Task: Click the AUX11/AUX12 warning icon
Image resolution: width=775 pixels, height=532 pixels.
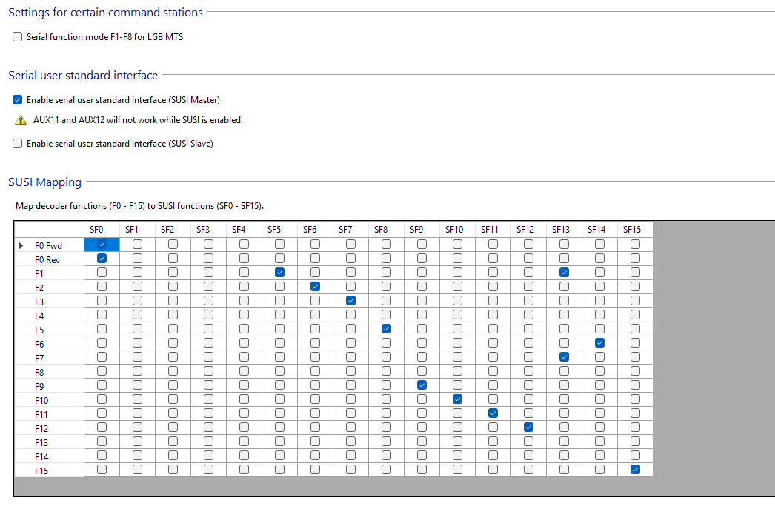Action: point(21,120)
